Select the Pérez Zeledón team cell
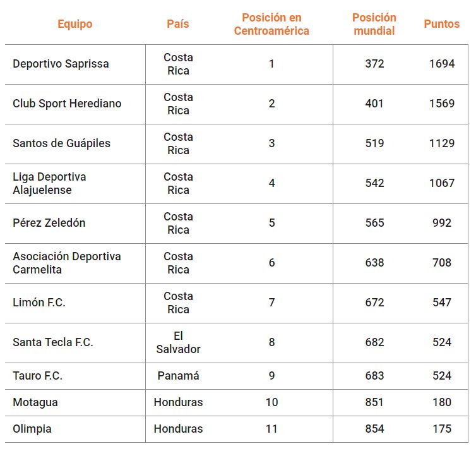 [x=49, y=223]
